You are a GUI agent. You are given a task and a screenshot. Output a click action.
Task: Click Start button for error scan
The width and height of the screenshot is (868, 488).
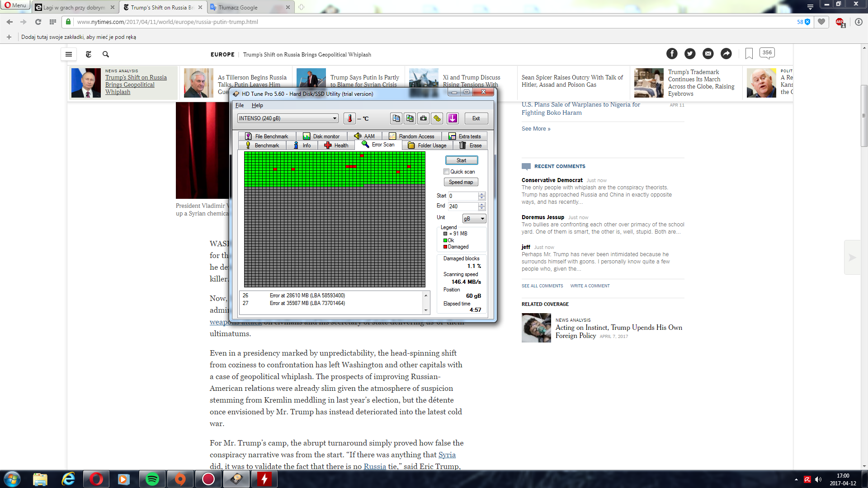[x=461, y=160]
